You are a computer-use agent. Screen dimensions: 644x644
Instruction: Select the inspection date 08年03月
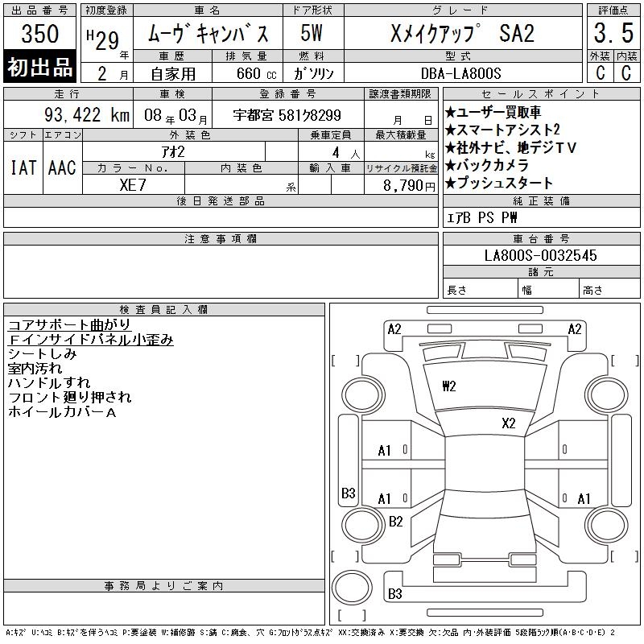175,115
